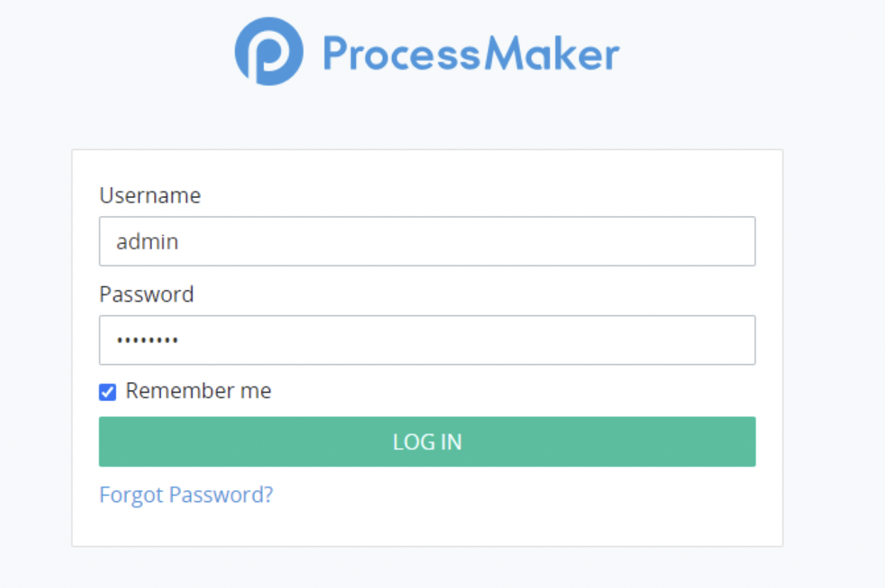Submit the form with the LOG IN button

[427, 442]
